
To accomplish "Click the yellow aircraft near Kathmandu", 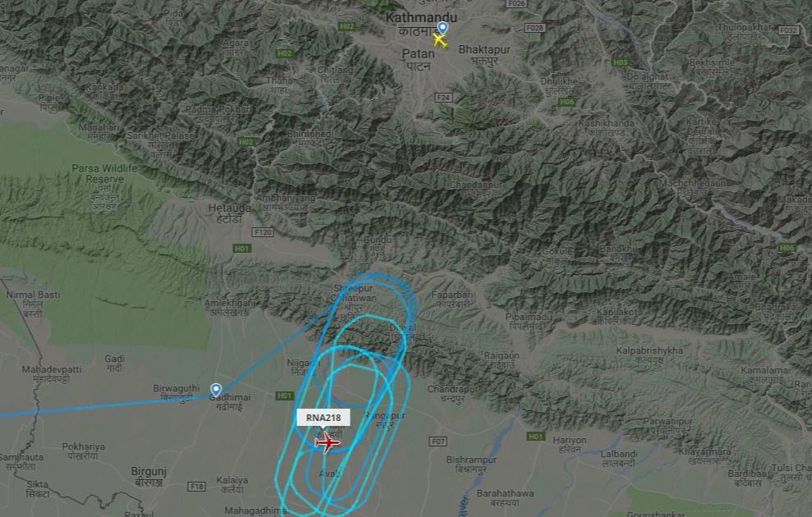I will 439,40.
